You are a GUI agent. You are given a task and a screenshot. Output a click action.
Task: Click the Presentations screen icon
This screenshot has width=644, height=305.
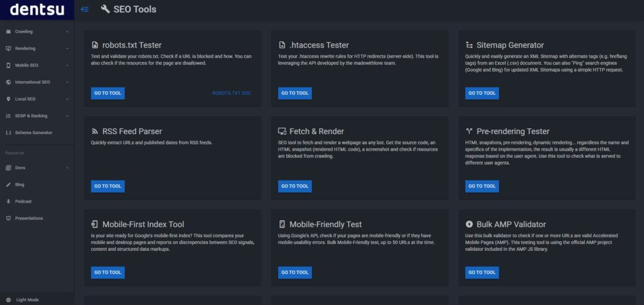tap(9, 218)
